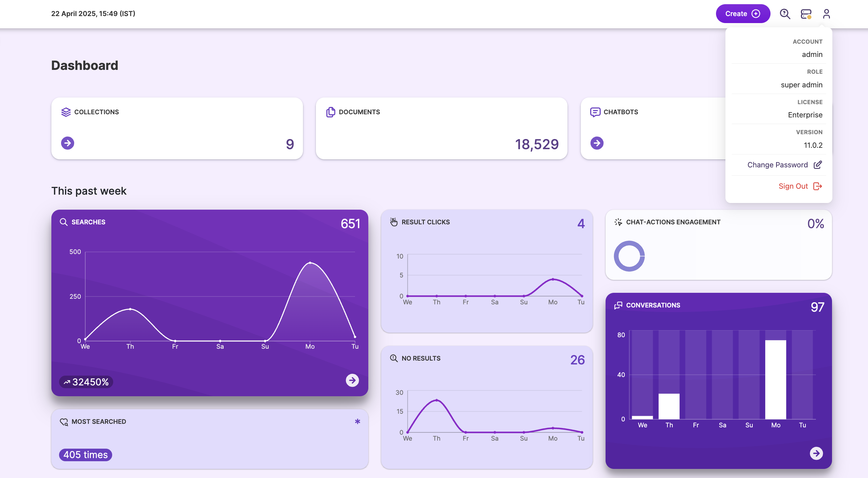Open Searches details arrow icon

tap(352, 380)
